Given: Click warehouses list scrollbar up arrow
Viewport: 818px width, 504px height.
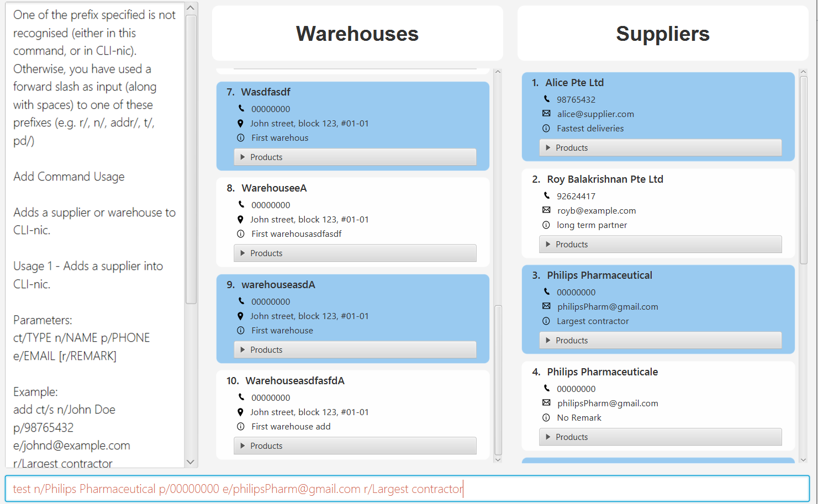Looking at the screenshot, I should 498,72.
